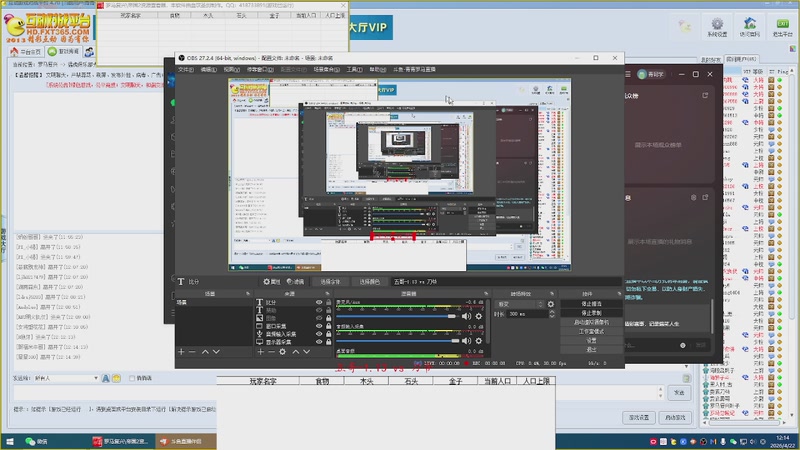Click 退出平台 exit icon in platform header
Screen dimensions: 800x450
click(x=782, y=28)
